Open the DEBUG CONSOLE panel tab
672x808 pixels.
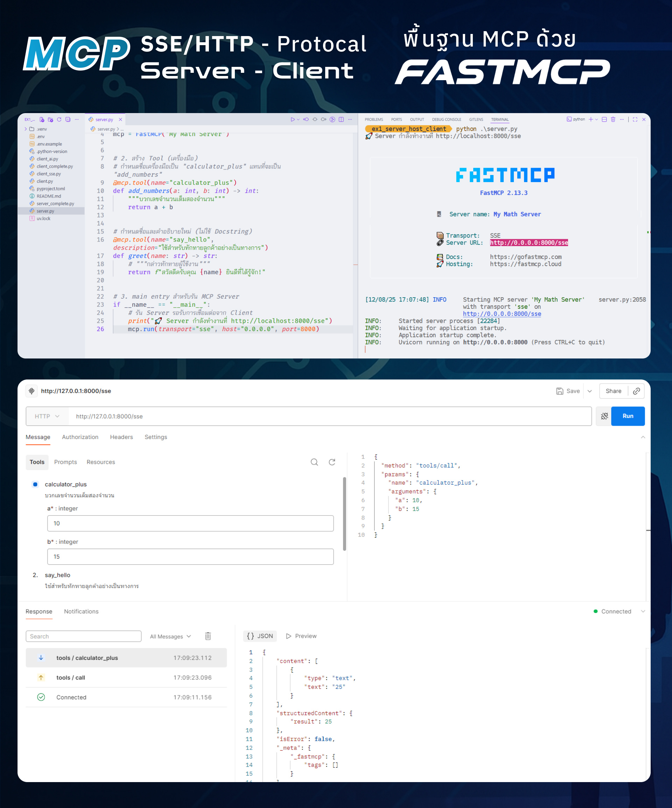446,120
